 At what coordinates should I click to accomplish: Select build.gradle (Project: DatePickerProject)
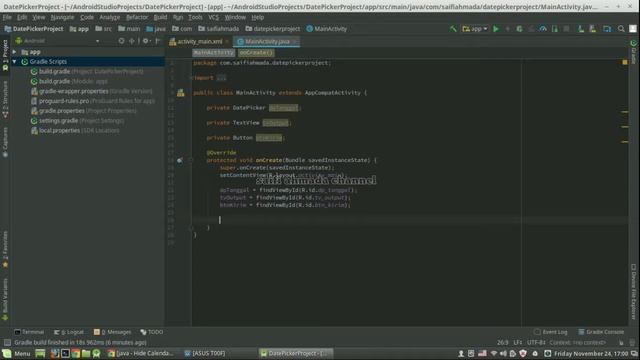point(87,71)
